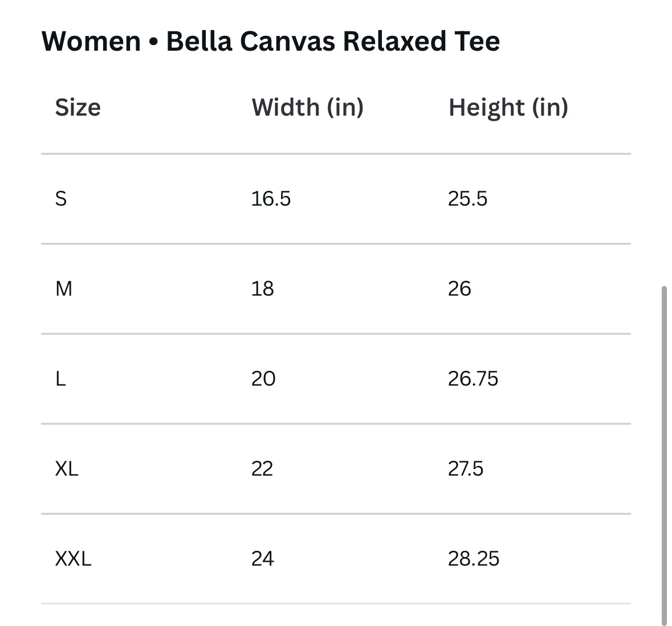The width and height of the screenshot is (672, 626).
Task: Click the 18 width cell
Action: pyautogui.click(x=262, y=289)
